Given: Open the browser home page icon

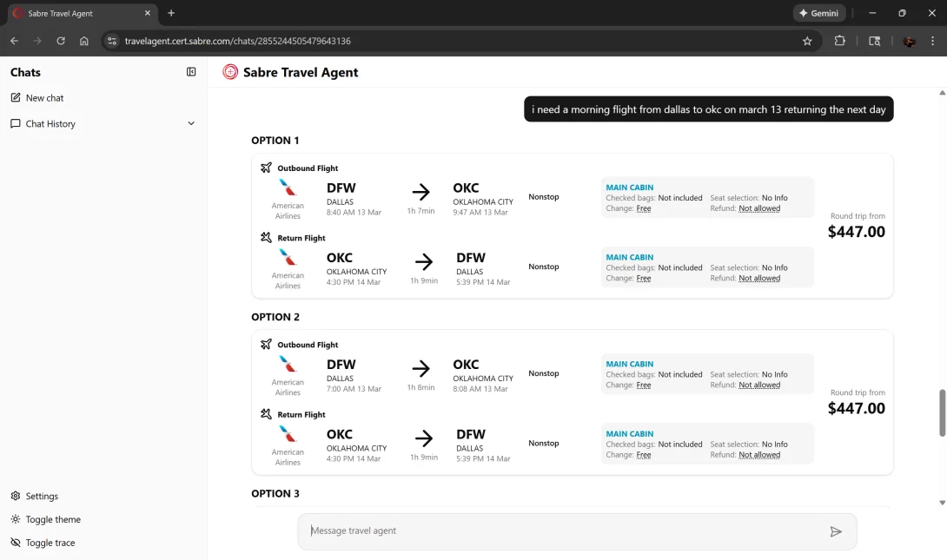Looking at the screenshot, I should pyautogui.click(x=84, y=41).
